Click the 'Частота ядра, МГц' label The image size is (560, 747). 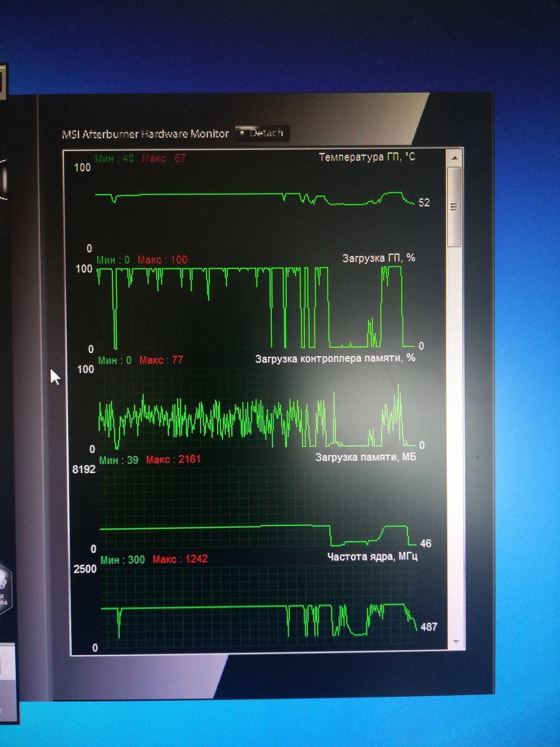click(x=372, y=557)
